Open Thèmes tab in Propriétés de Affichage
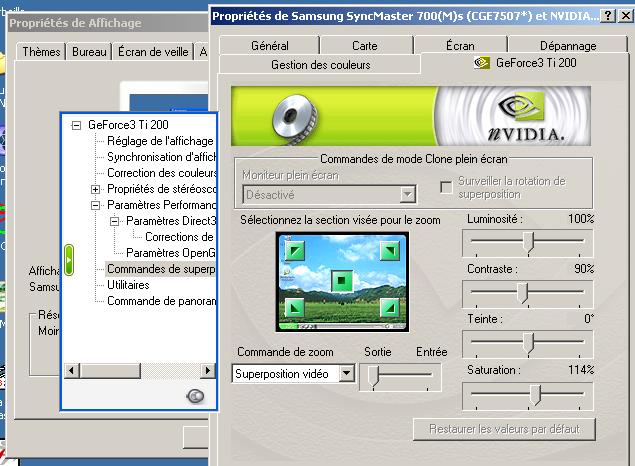Screen dimensions: 635x466 pyautogui.click(x=41, y=52)
